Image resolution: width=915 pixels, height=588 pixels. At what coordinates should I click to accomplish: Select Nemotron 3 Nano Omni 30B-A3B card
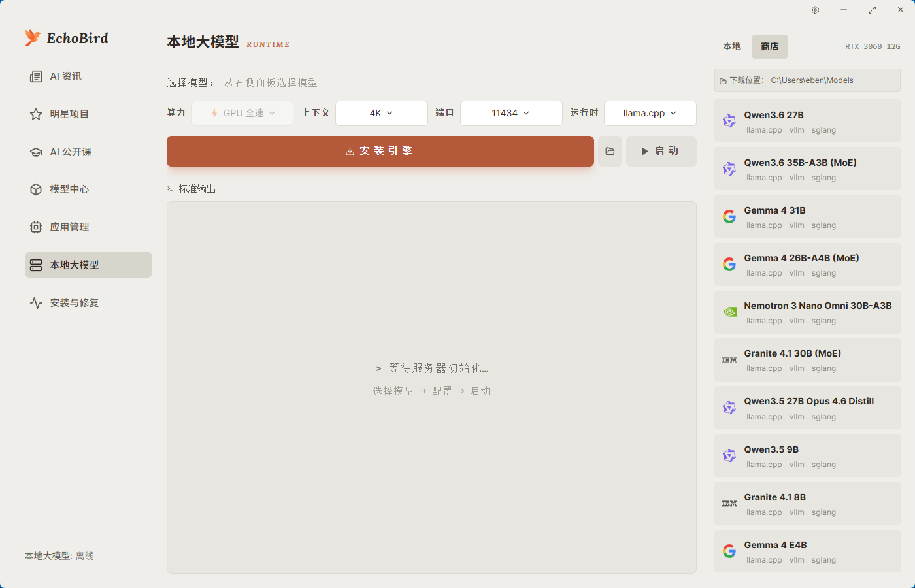coord(807,312)
